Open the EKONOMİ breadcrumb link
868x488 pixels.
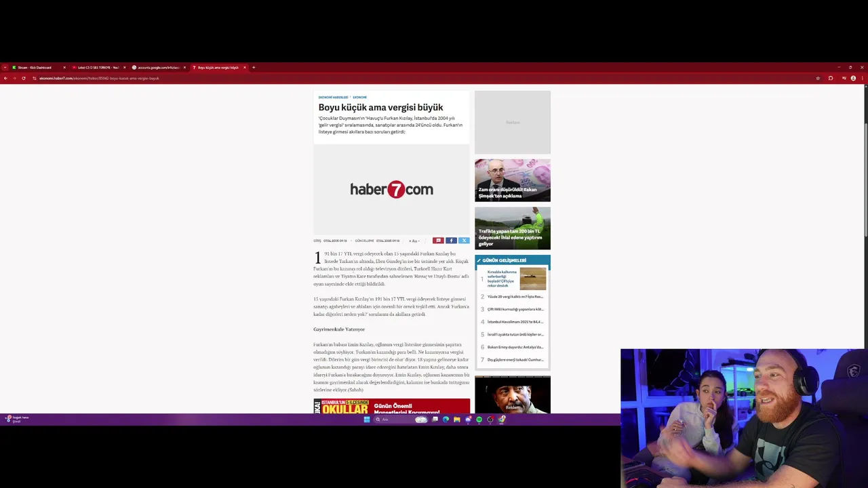coord(359,98)
